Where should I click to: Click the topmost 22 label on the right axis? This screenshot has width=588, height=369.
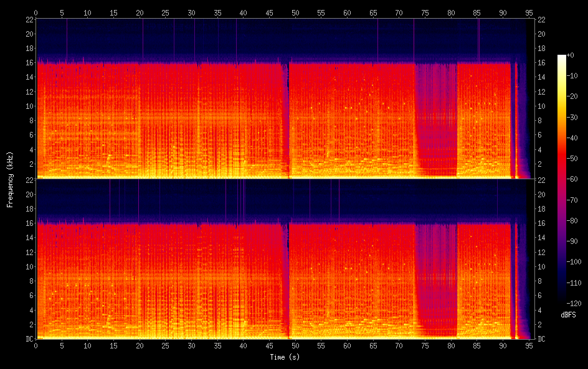pos(541,20)
